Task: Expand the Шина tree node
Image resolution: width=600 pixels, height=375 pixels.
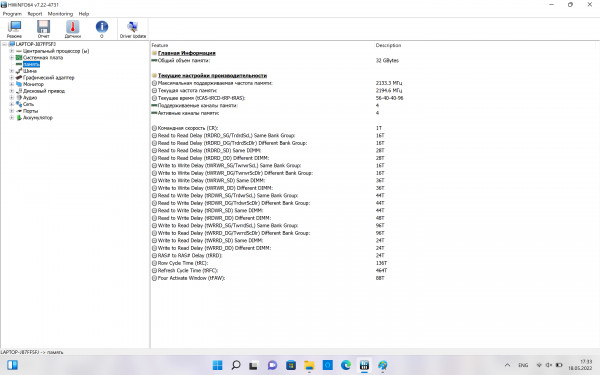Action: point(11,71)
